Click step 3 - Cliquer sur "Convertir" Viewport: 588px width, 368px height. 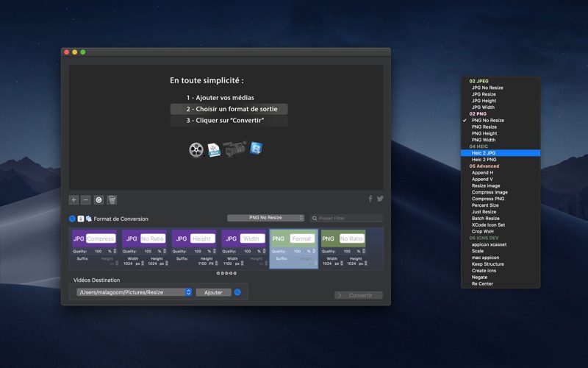click(x=229, y=121)
